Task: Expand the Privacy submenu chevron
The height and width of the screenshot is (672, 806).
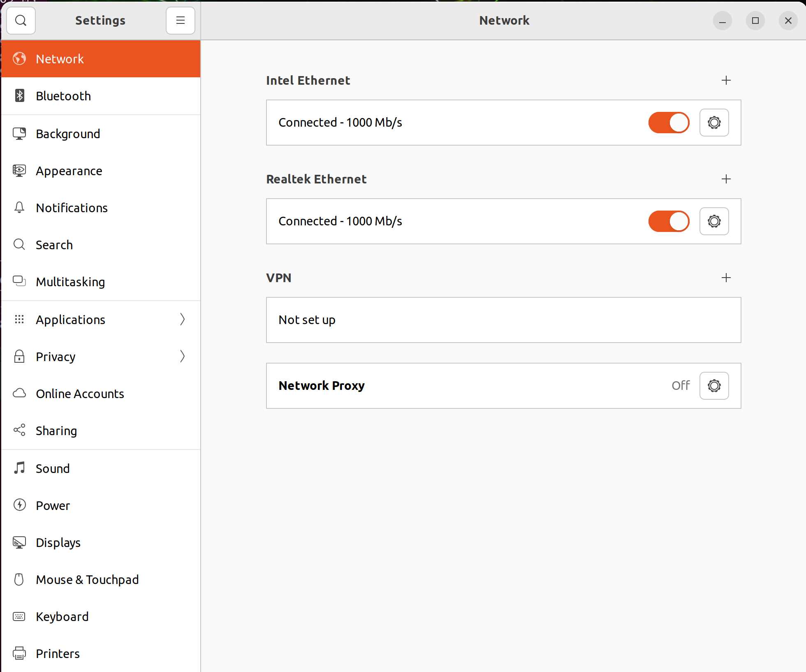Action: coord(182,356)
